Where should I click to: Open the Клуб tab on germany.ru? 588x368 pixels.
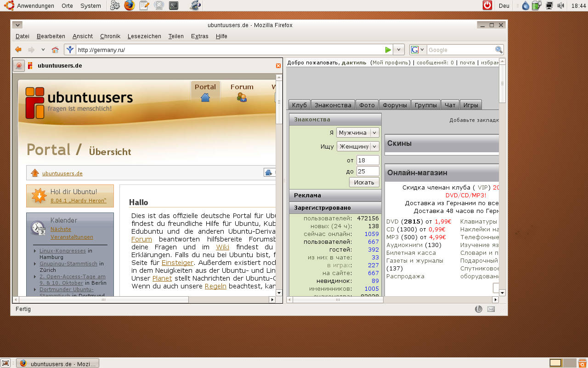pos(300,105)
